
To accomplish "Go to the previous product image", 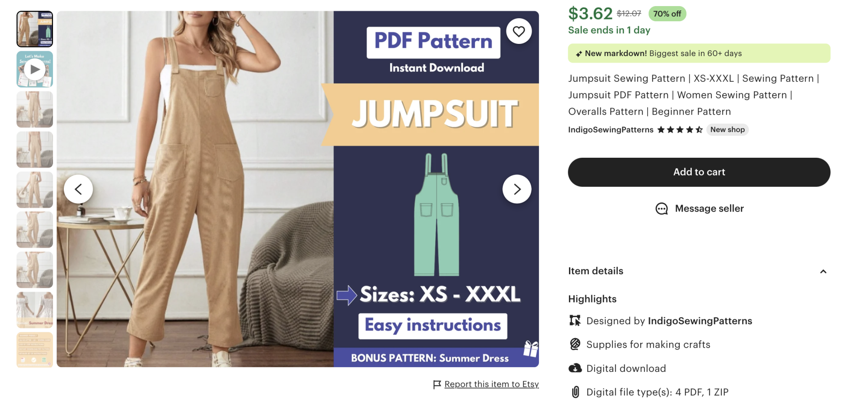I will click(x=78, y=189).
